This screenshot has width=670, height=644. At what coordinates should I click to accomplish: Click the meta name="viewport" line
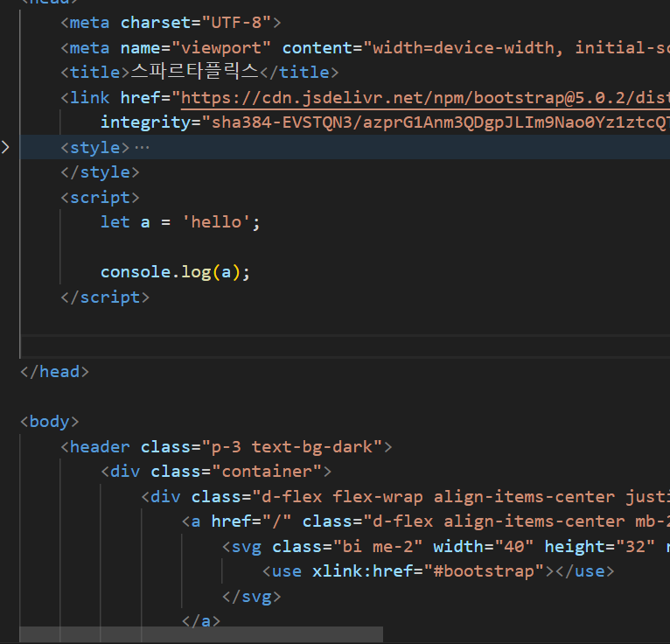coord(365,48)
